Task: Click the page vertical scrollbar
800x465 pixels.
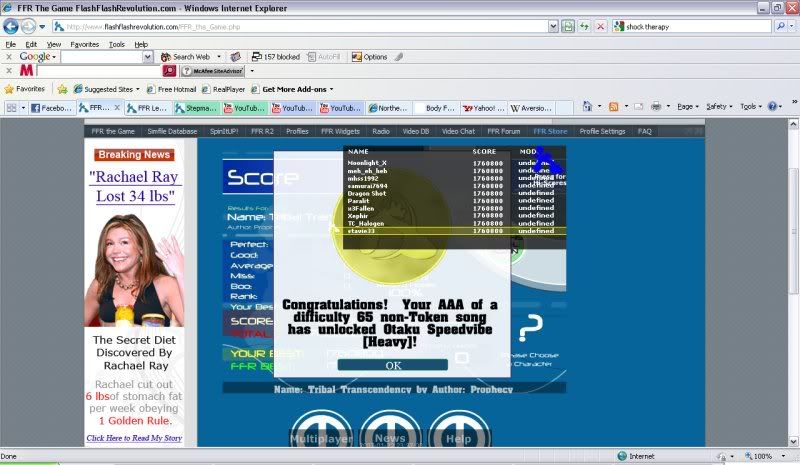Action: [792, 300]
